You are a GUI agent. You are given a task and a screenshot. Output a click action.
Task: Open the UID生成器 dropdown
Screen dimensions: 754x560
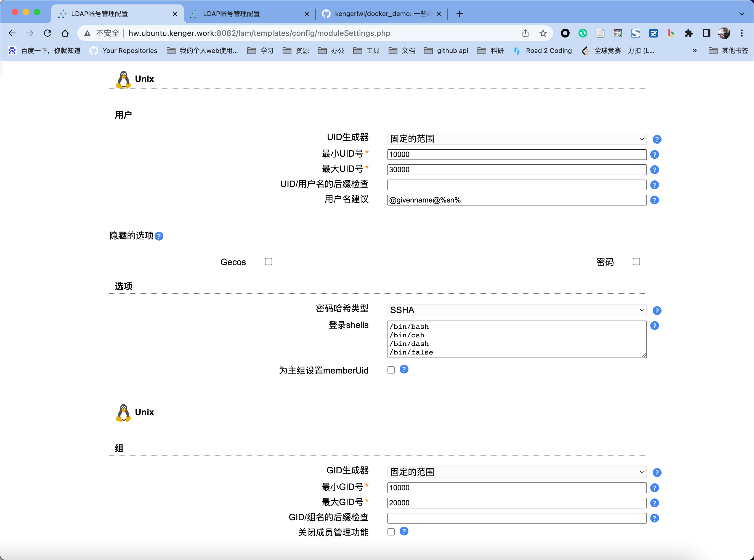(516, 139)
